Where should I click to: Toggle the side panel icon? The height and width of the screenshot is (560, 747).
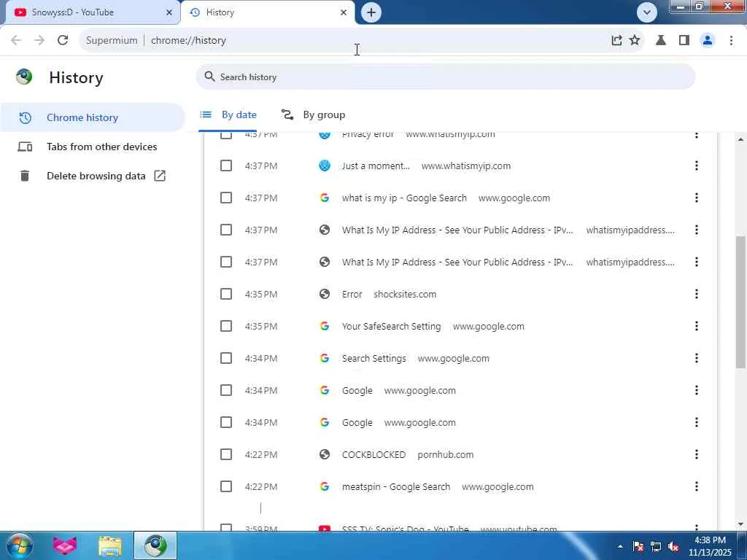point(684,40)
